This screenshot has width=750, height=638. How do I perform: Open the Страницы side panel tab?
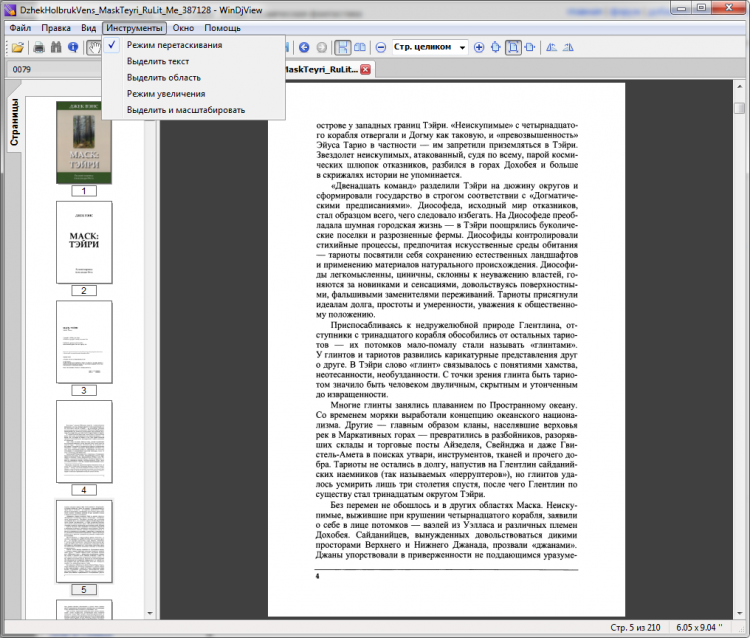tap(15, 122)
